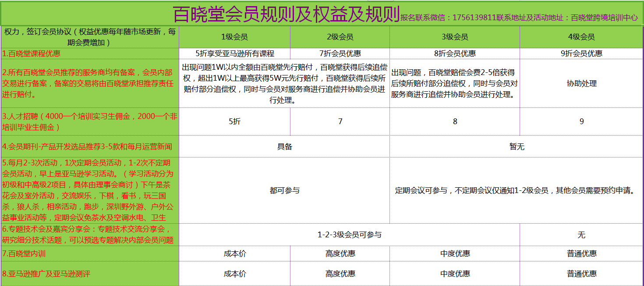Click row label 7.百晓堂内训
This screenshot has height=286, width=644.
coord(90,254)
